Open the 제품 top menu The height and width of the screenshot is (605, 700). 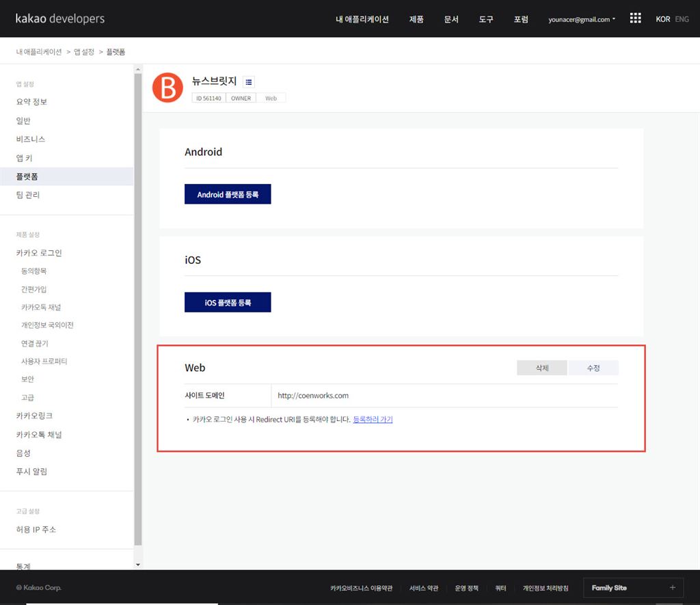(416, 19)
